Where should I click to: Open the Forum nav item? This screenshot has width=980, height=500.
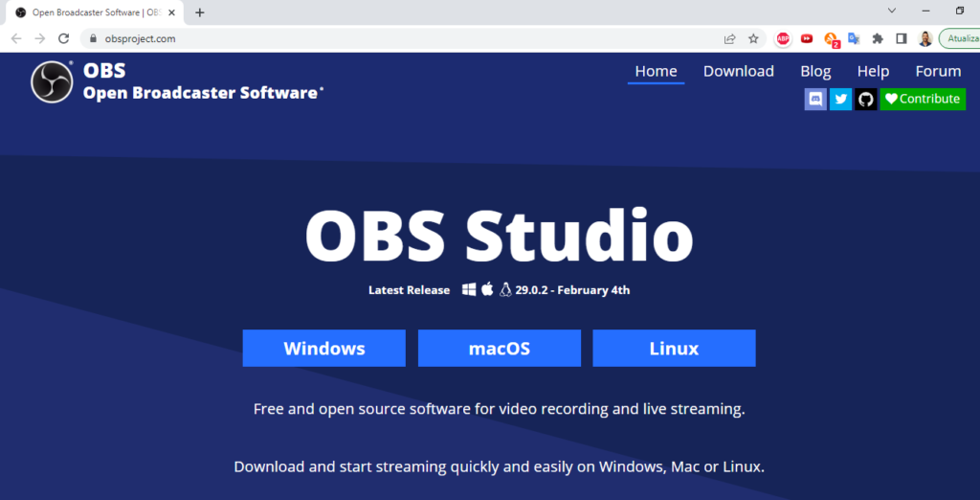(x=938, y=71)
